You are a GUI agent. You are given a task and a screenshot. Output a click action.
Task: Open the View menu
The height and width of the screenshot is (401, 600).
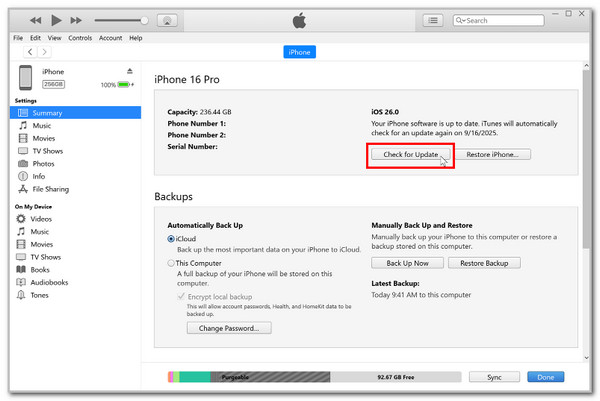click(x=54, y=38)
